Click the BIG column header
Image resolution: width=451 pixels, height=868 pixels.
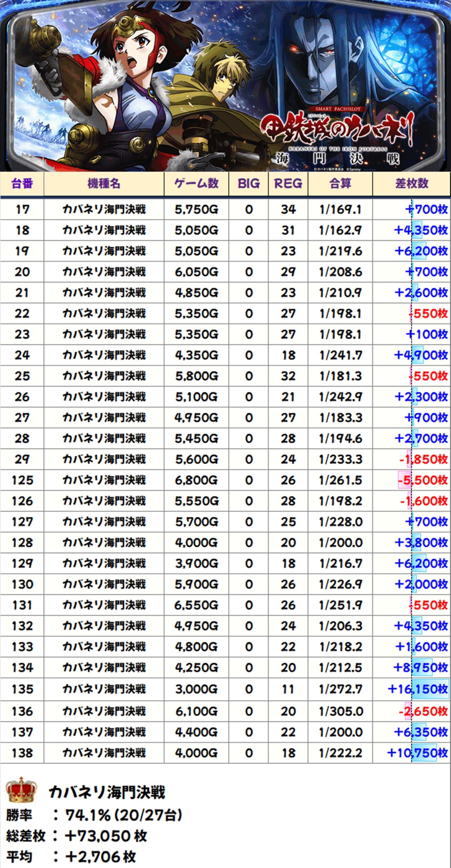tap(248, 184)
